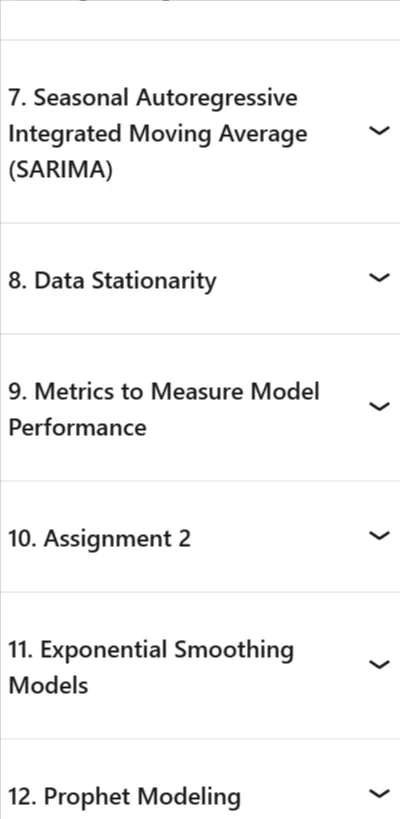400x819 pixels.
Task: Click the word Models under Exponential Smoothing
Action: coord(48,685)
